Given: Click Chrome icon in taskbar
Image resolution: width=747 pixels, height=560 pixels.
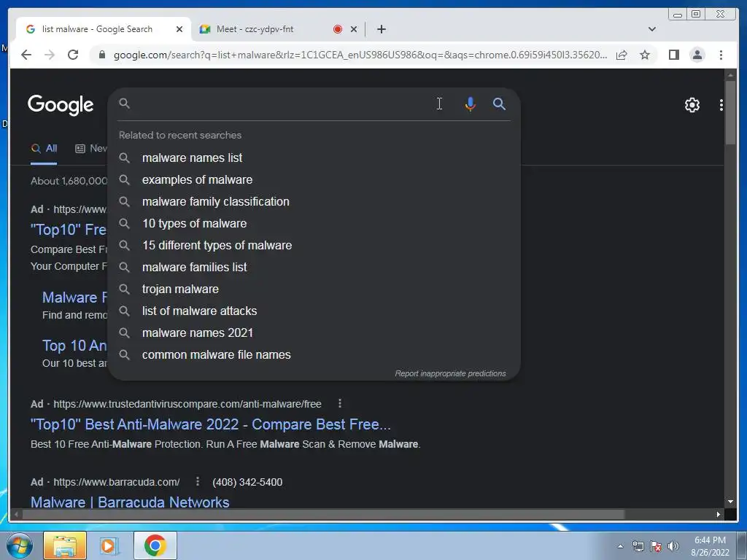Looking at the screenshot, I should tap(155, 545).
